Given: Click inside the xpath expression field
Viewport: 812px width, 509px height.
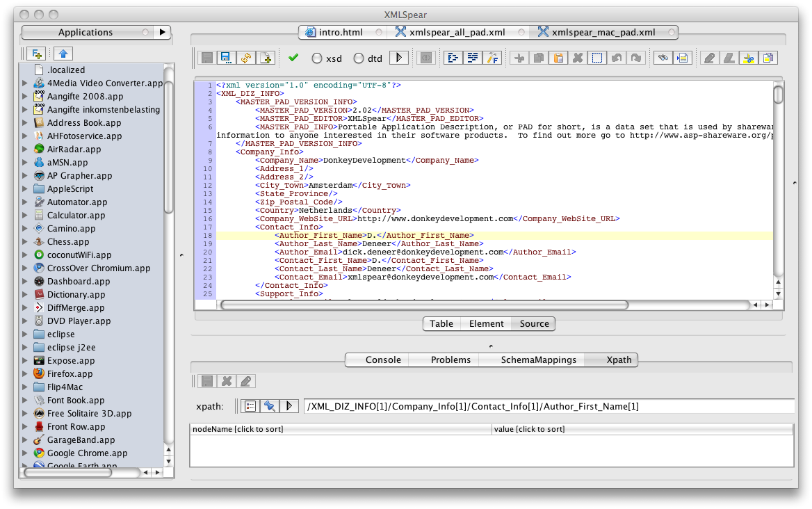Looking at the screenshot, I should click(x=548, y=406).
